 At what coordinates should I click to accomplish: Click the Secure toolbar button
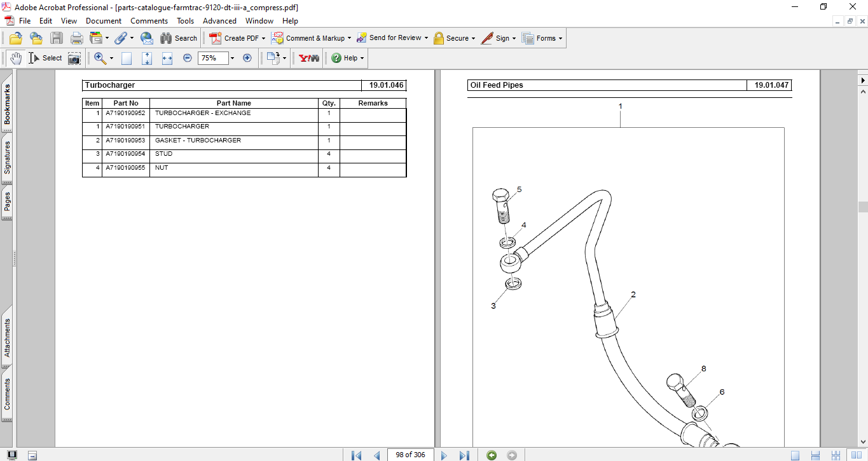coord(454,38)
